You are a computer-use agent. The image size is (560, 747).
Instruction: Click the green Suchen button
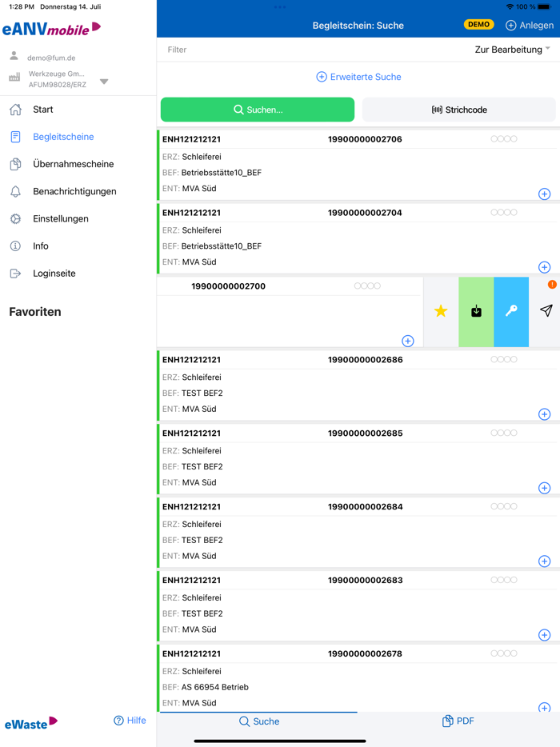point(258,110)
